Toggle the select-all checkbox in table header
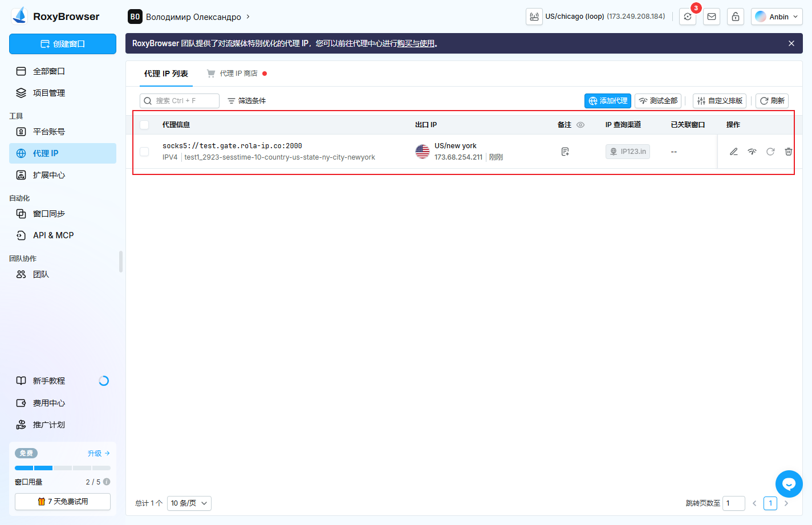Screen dimensions: 812x525 [x=144, y=125]
